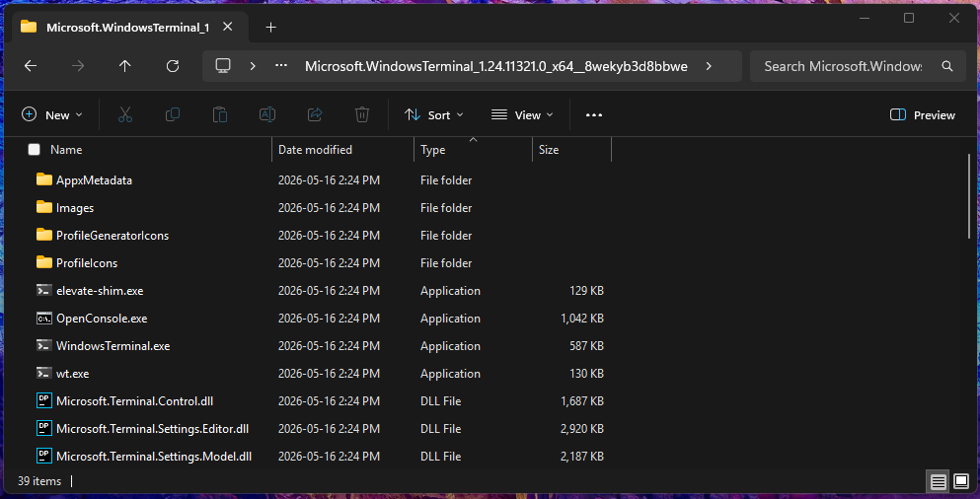Click the ProfileGeneratorIcons folder icon

[43, 236]
